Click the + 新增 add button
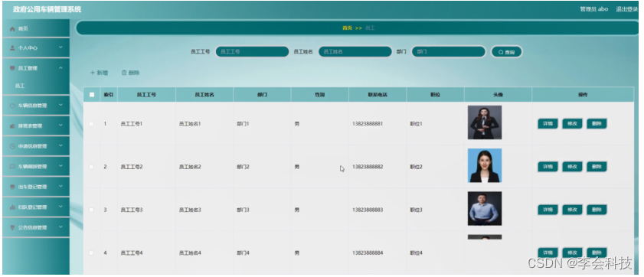 tap(99, 73)
